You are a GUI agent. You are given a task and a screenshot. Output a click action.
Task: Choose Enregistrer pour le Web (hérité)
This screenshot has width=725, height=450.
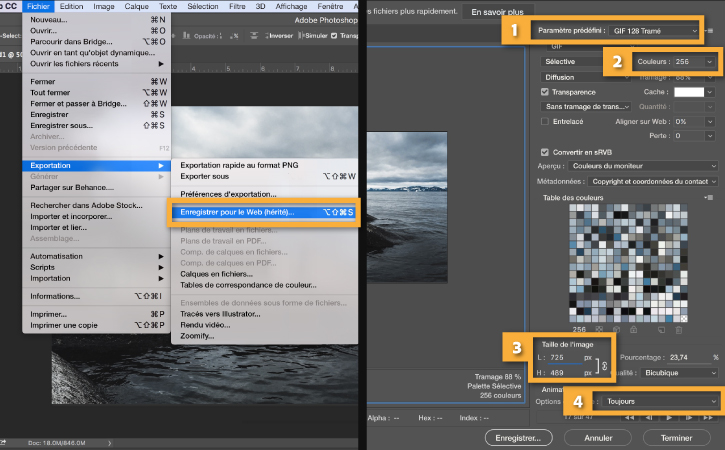(x=263, y=212)
